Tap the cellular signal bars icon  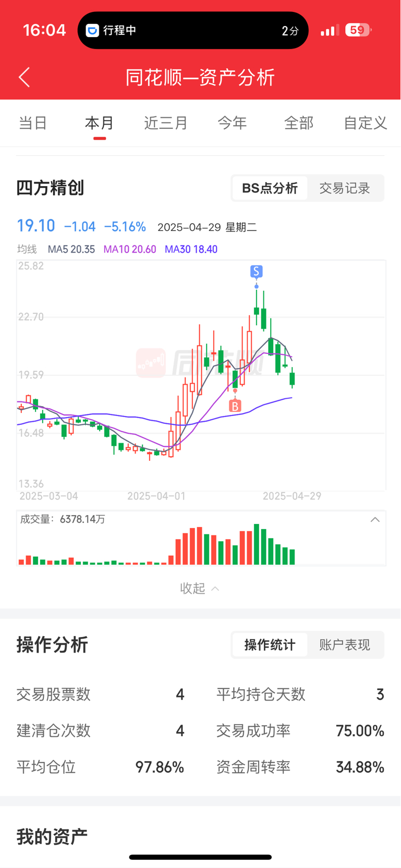329,30
